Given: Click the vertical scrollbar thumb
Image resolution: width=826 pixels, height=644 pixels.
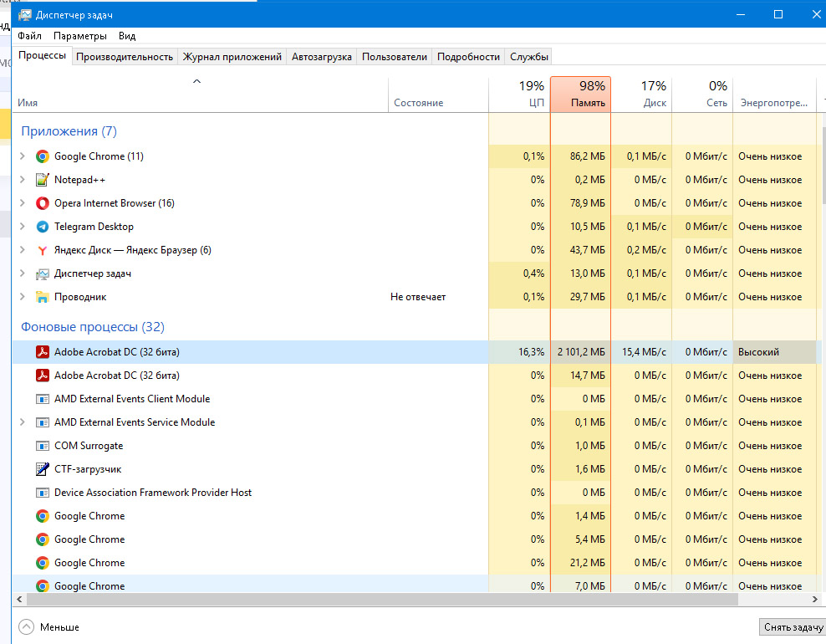Looking at the screenshot, I should (x=823, y=166).
